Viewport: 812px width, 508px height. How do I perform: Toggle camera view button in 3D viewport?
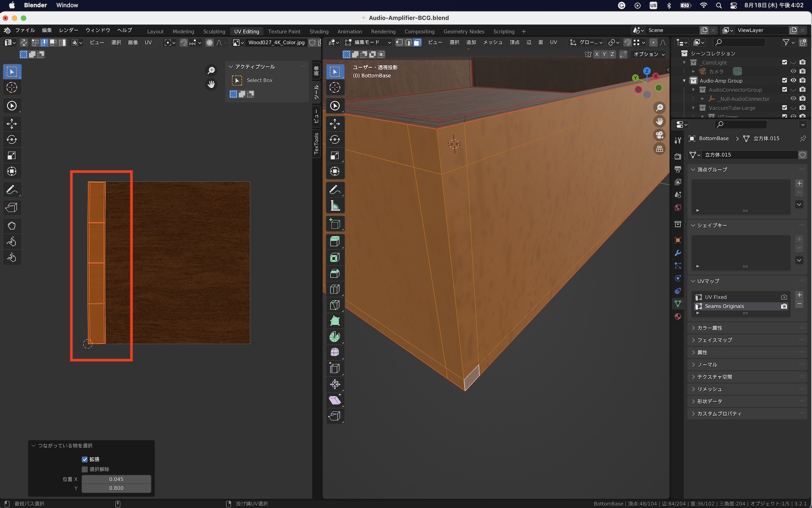[660, 135]
